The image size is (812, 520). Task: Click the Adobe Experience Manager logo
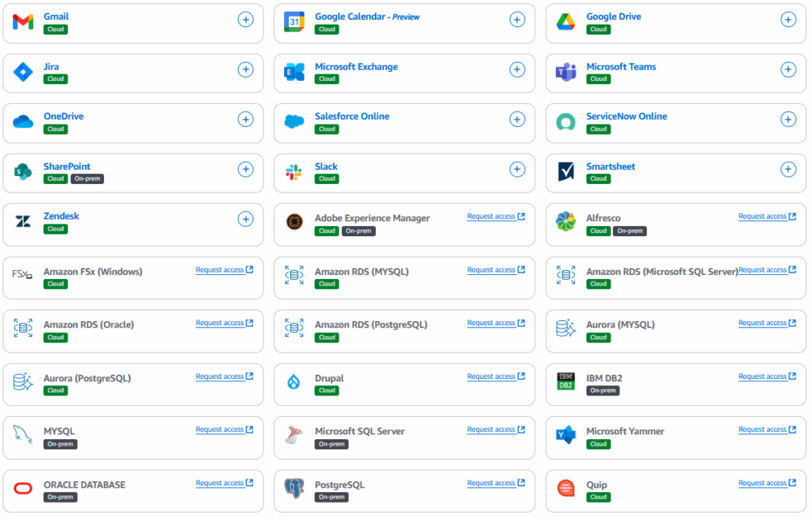click(294, 222)
